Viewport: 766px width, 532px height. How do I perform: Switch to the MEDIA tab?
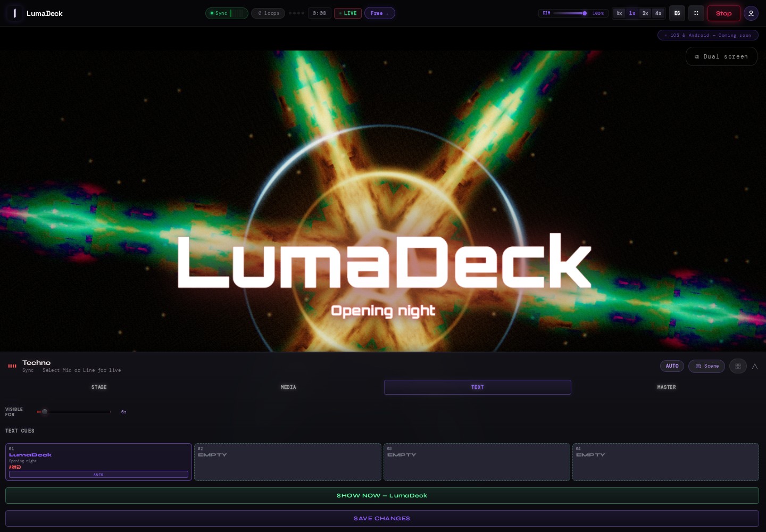click(x=288, y=387)
